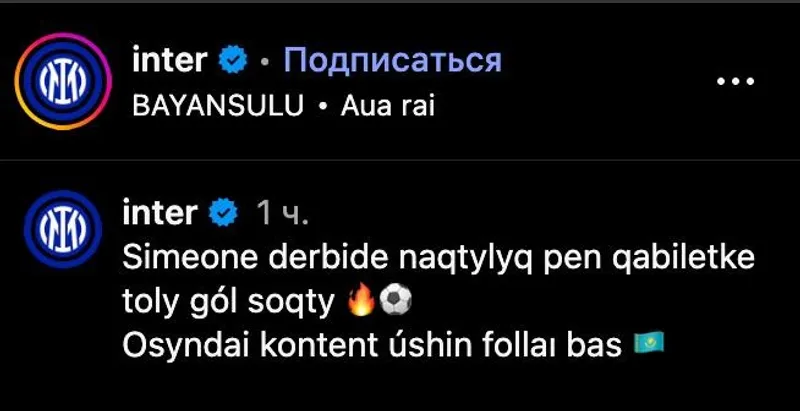Viewport: 800px width, 411px height.
Task: Open the inter profile from the header username
Action: click(168, 62)
